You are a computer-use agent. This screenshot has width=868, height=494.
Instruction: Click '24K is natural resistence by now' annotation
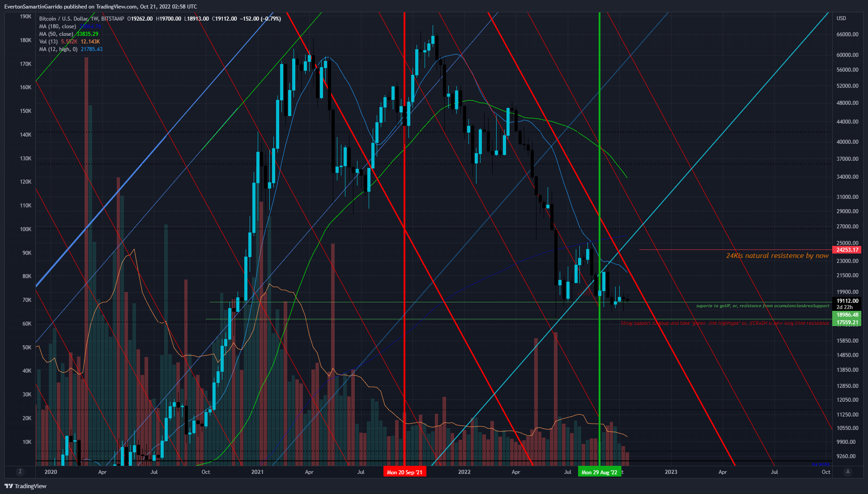[777, 256]
